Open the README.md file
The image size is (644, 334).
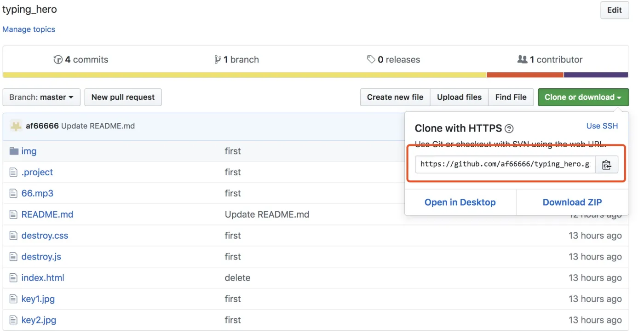click(47, 214)
